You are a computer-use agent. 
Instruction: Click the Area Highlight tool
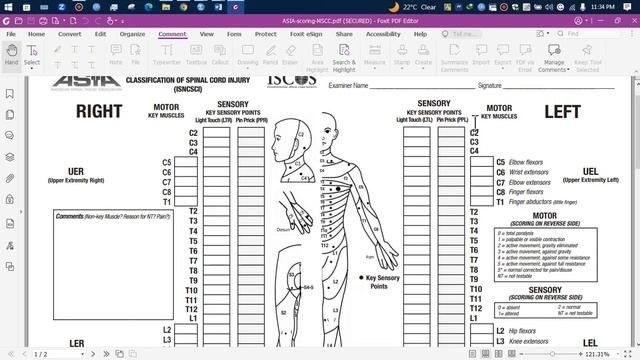point(317,58)
